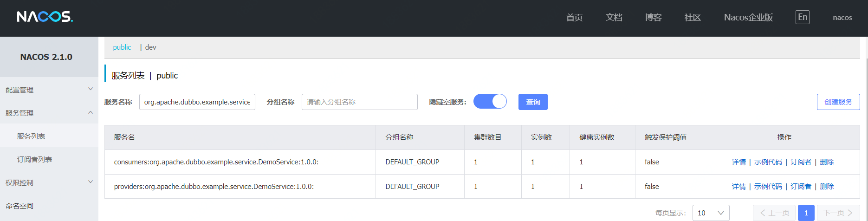Expand the 权限控制 sidebar menu
The height and width of the screenshot is (221, 868).
point(49,182)
